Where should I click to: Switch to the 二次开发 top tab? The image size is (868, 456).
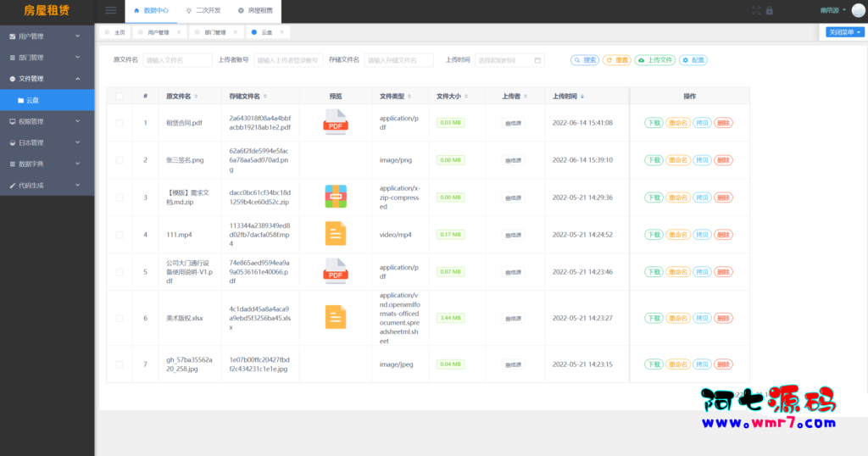point(203,10)
